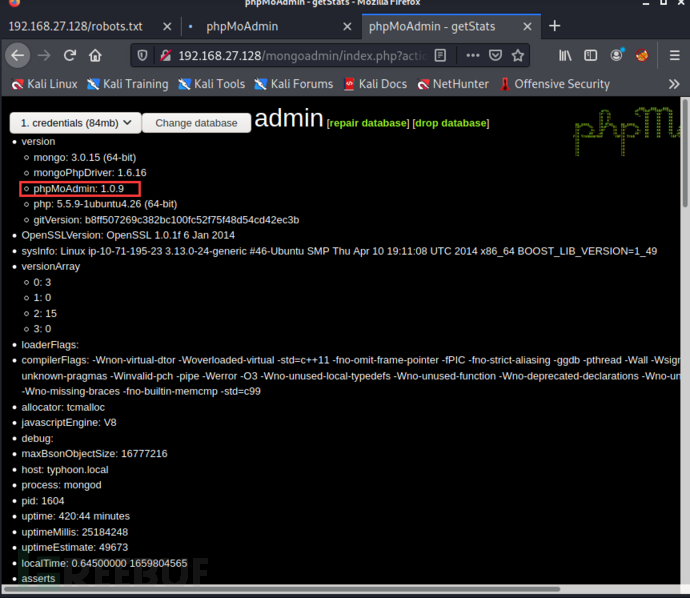
Task: Expand the credentials (84mb) database dropdown
Action: (x=75, y=123)
